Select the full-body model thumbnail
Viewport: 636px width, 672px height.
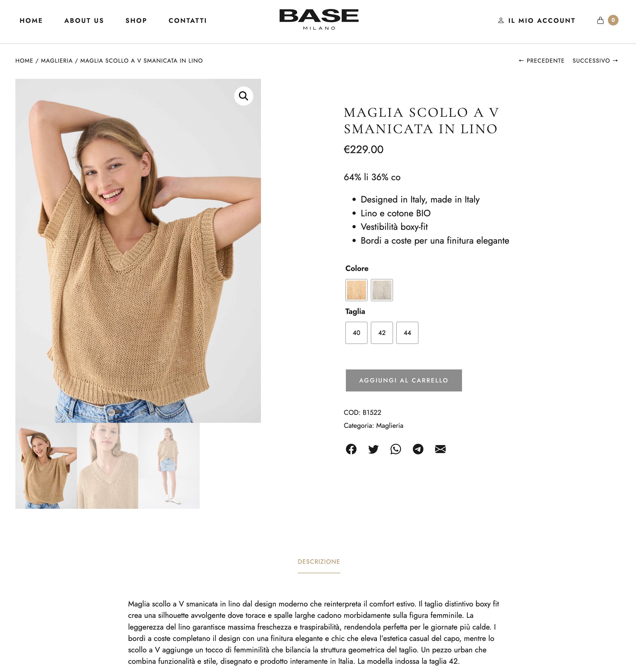coord(169,466)
